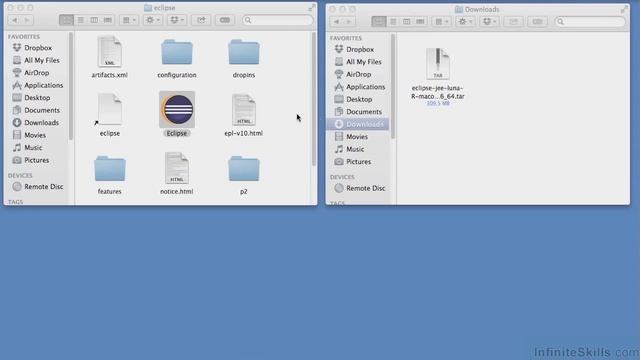The width and height of the screenshot is (640, 360).
Task: Switch Downloads window to cover flow view
Action: tap(420, 22)
